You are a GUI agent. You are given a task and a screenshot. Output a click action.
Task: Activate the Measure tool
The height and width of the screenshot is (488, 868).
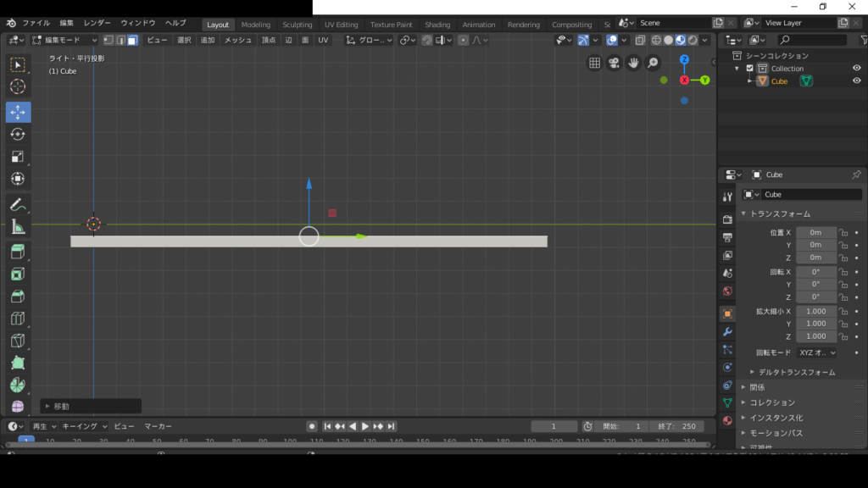[18, 226]
